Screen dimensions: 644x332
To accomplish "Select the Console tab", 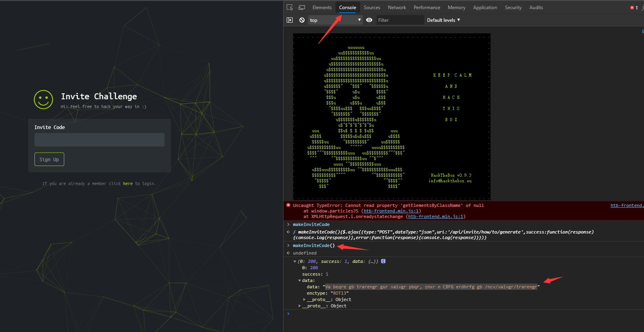I will pyautogui.click(x=348, y=8).
